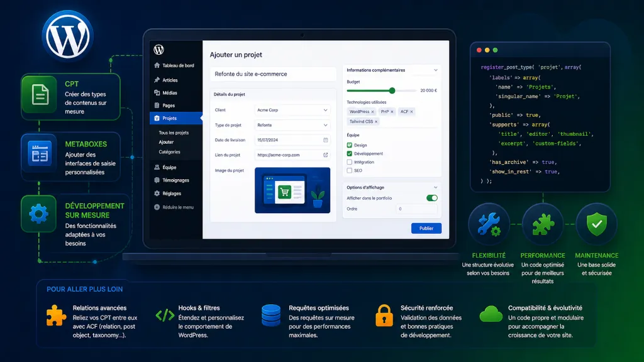Click the Réglages settings icon

157,194
